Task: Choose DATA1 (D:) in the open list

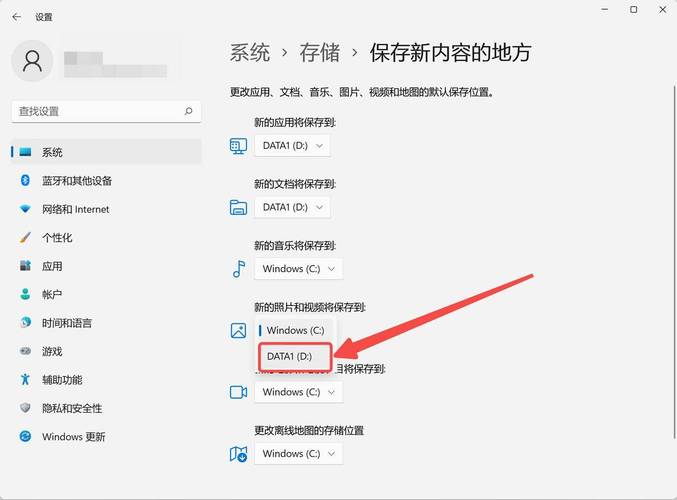Action: (x=295, y=357)
